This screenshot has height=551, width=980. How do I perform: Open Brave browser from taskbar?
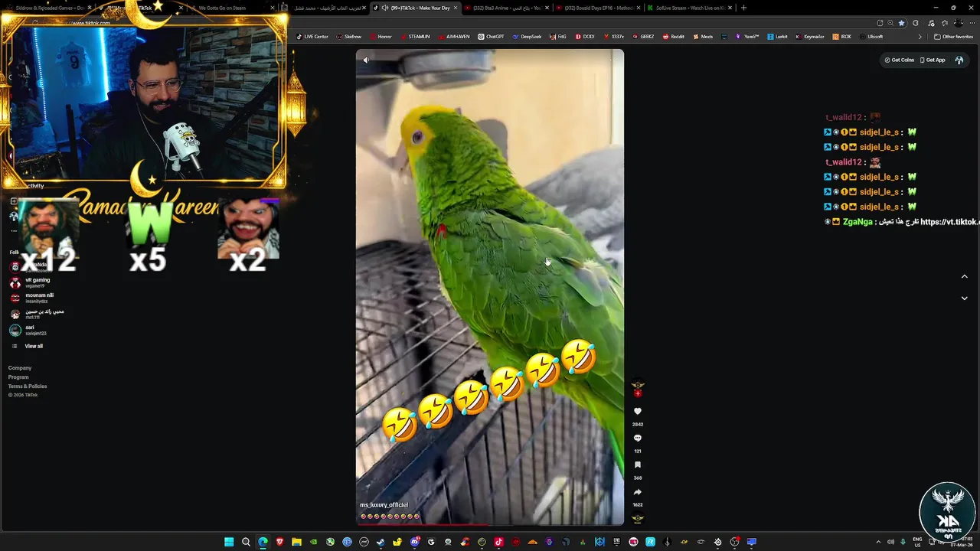(x=279, y=542)
